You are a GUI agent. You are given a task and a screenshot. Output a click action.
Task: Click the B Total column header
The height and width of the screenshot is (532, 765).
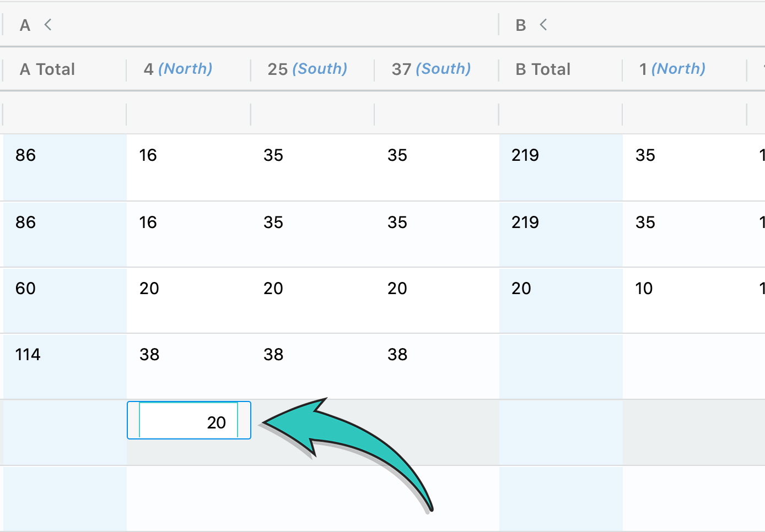pos(543,69)
